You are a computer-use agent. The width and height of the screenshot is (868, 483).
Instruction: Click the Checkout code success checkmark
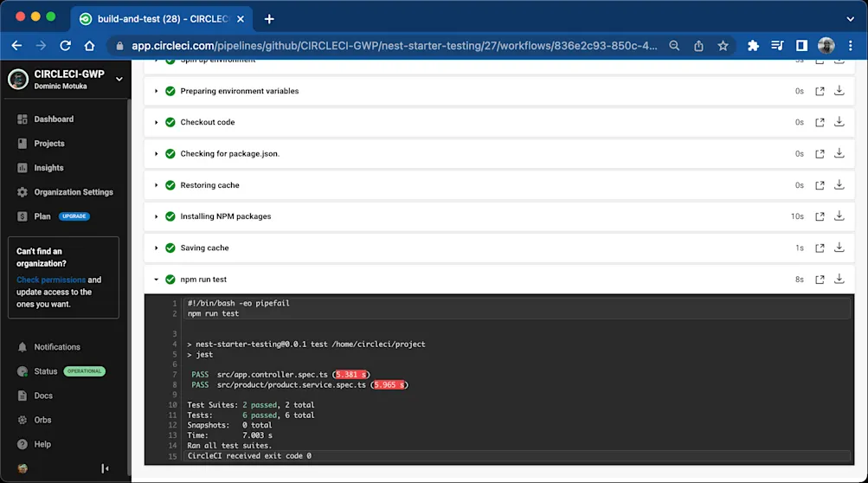pos(170,122)
